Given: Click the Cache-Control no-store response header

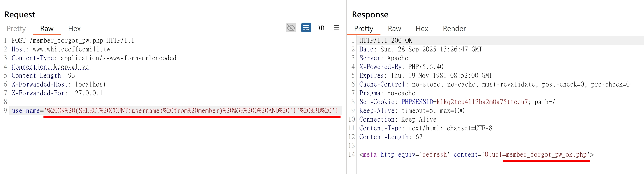Looking at the screenshot, I should [495, 84].
